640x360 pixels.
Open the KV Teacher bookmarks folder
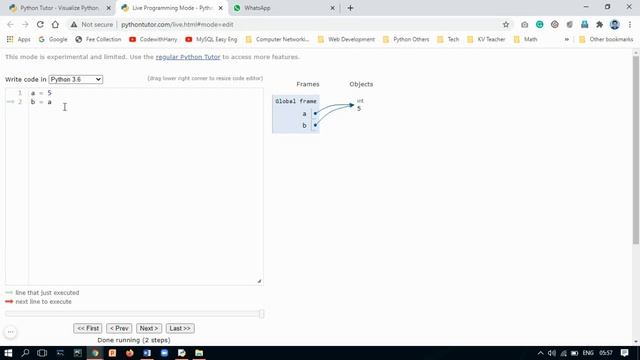486,39
